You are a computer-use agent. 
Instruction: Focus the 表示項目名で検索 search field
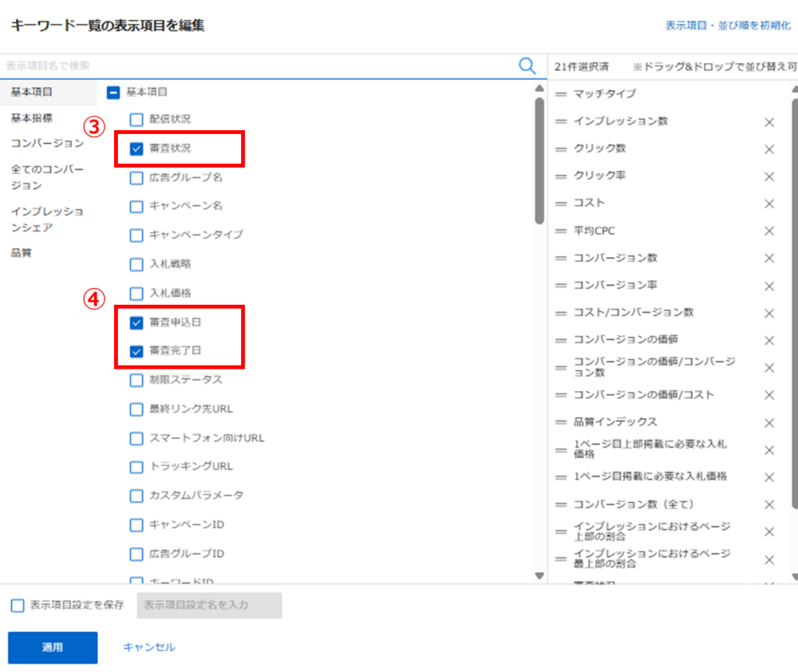[255, 66]
